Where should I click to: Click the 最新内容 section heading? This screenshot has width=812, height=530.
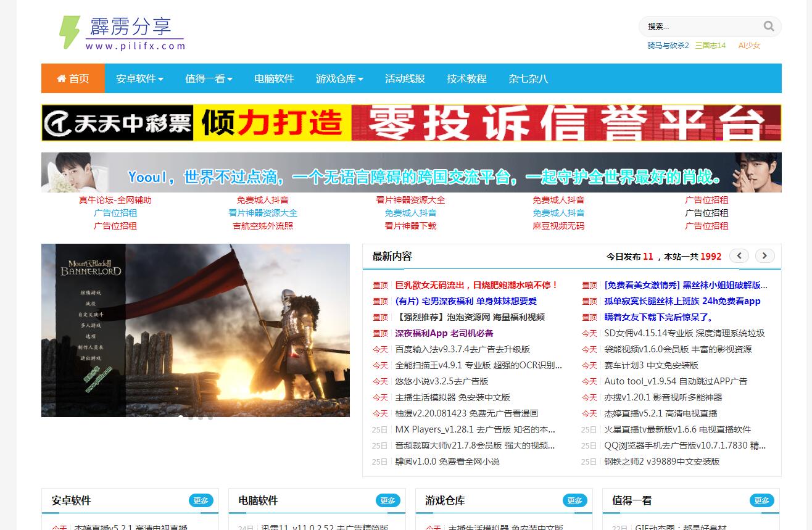(x=392, y=256)
